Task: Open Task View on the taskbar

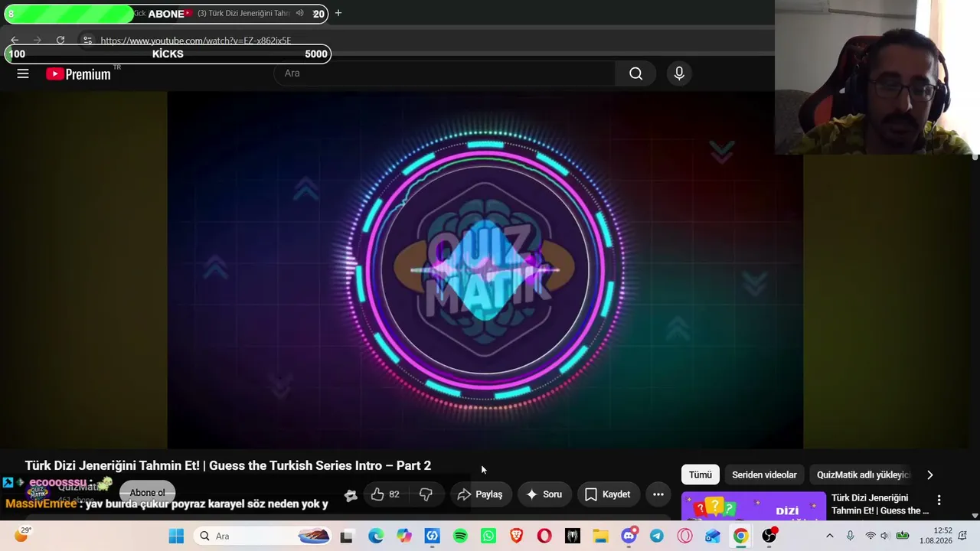Action: [347, 536]
